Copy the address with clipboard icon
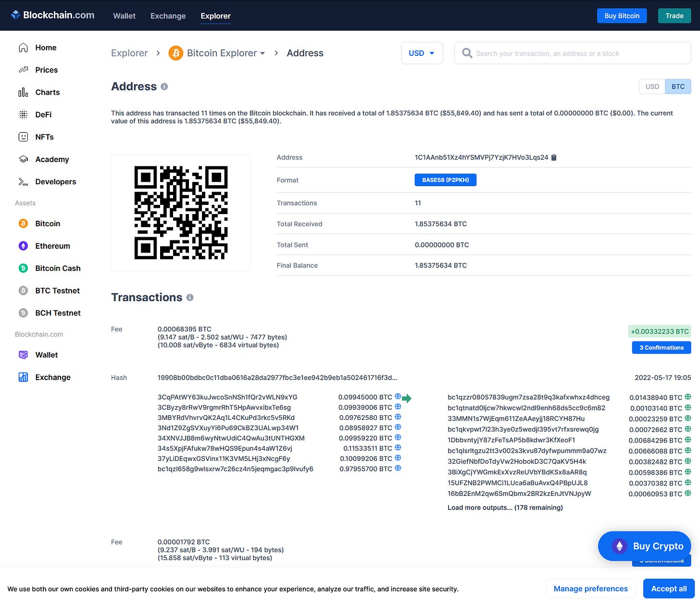Image resolution: width=700 pixels, height=608 pixels. (554, 157)
